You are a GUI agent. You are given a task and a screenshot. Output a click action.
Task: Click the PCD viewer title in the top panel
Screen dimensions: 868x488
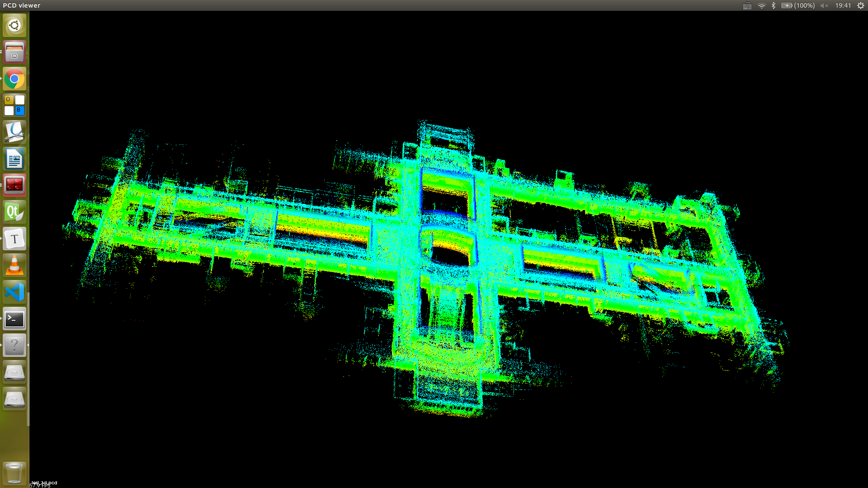pyautogui.click(x=21, y=5)
